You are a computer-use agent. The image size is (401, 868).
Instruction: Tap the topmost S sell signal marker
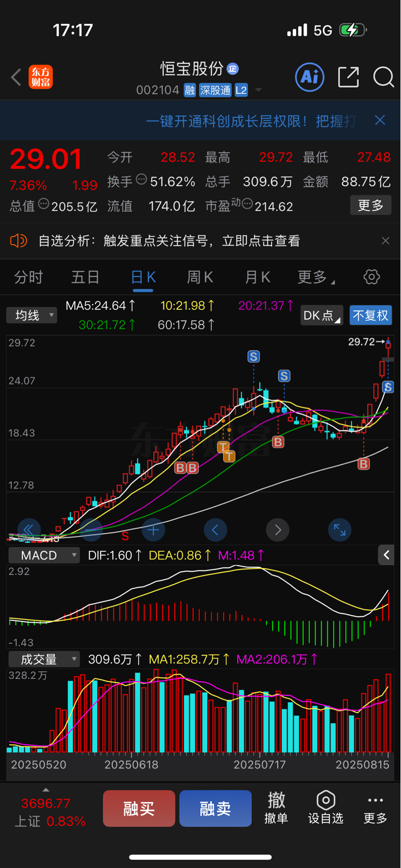pyautogui.click(x=253, y=357)
